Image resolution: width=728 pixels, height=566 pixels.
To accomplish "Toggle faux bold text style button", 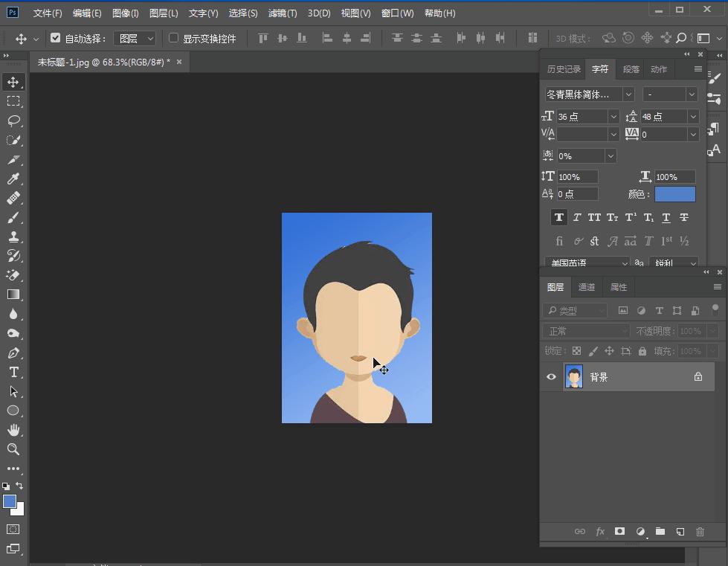I will point(558,217).
